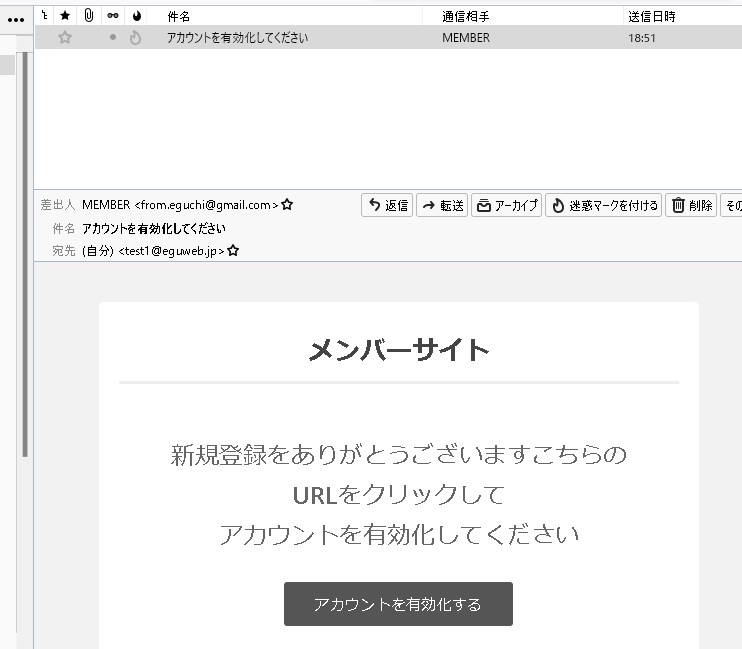Open the folder pane three-dots menu

16,19
